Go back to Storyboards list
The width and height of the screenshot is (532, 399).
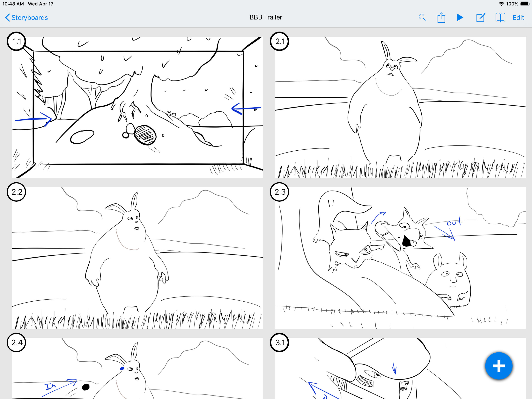tap(30, 18)
